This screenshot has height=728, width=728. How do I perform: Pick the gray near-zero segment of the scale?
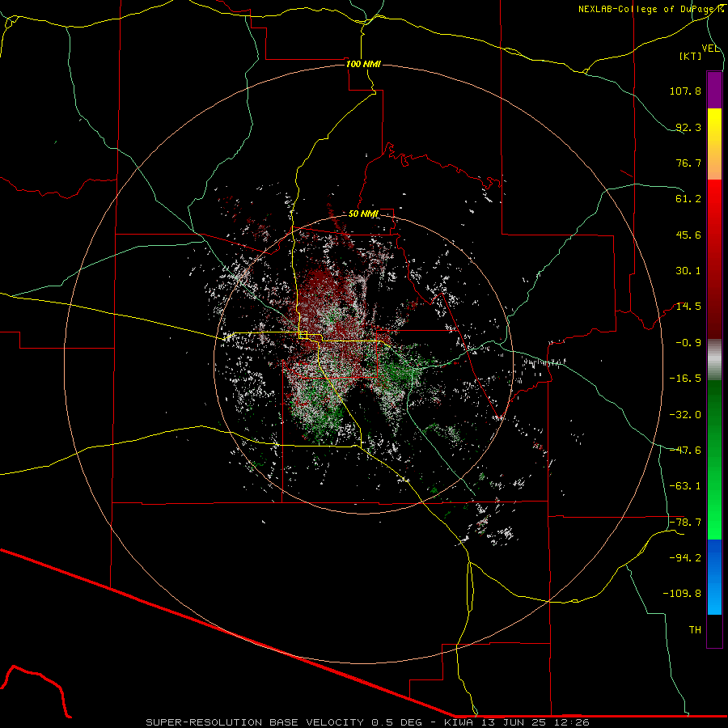pos(714,359)
